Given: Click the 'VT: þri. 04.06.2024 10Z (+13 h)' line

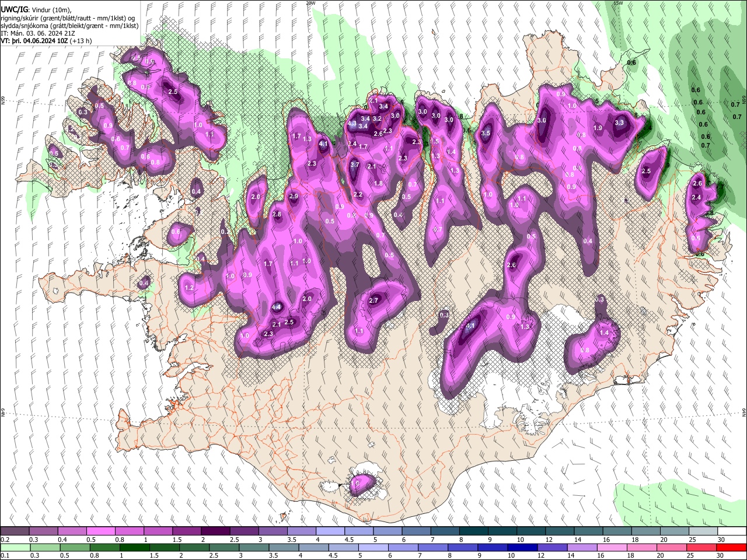Looking at the screenshot, I should pos(46,41).
